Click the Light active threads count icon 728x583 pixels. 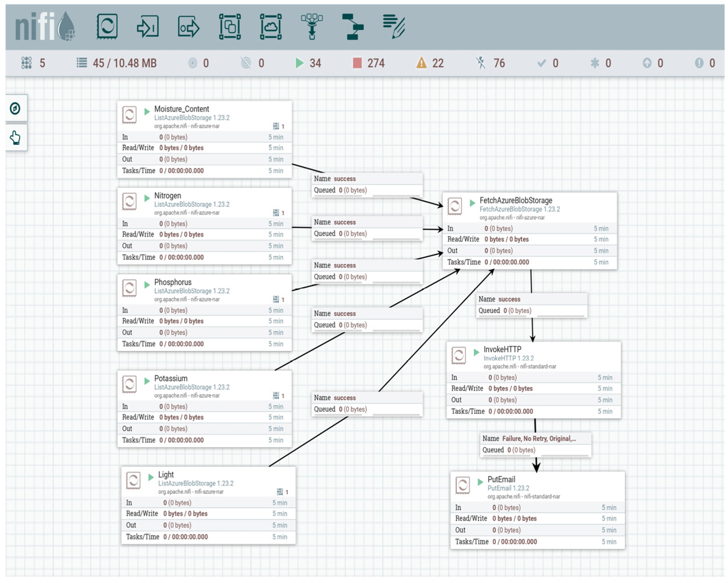pyautogui.click(x=280, y=491)
